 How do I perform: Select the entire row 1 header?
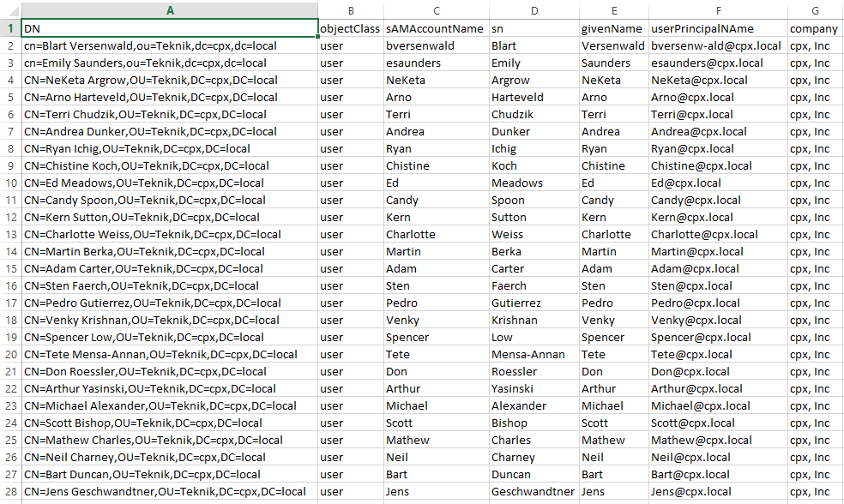click(x=11, y=28)
